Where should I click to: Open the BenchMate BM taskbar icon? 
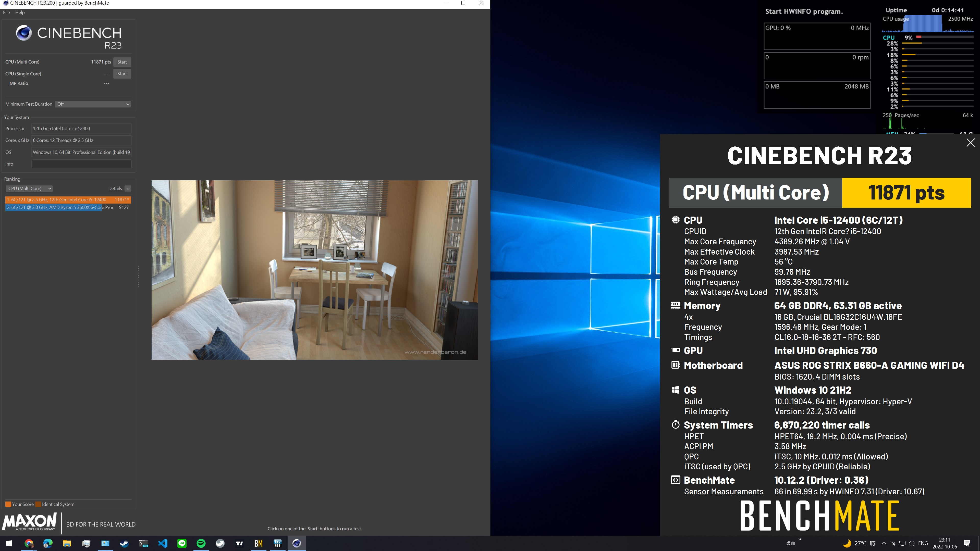coord(258,543)
